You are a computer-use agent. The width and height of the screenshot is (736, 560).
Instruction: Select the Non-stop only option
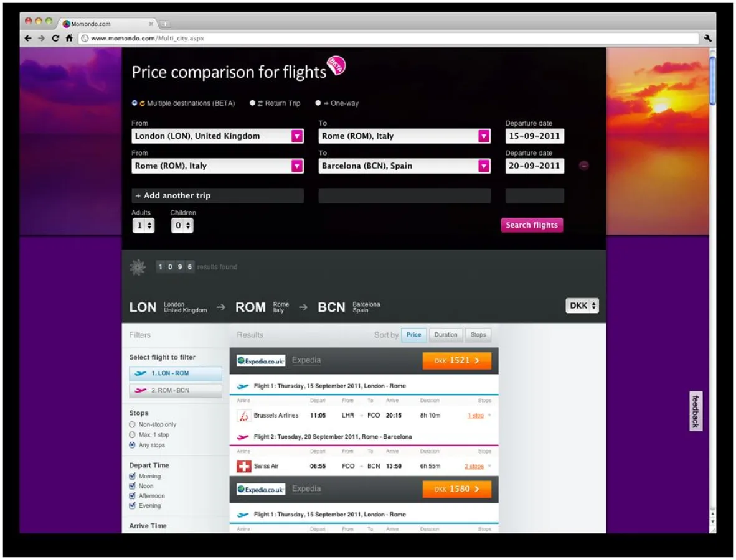(x=132, y=424)
